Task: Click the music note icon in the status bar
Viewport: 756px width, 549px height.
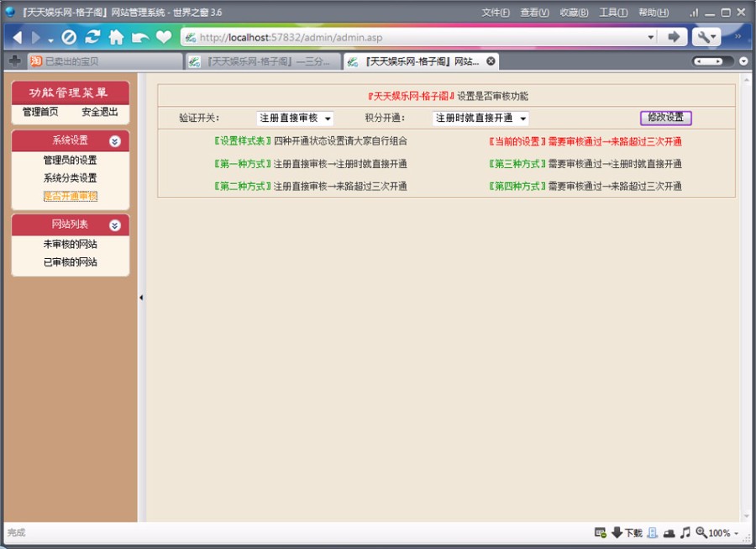Action: point(685,532)
